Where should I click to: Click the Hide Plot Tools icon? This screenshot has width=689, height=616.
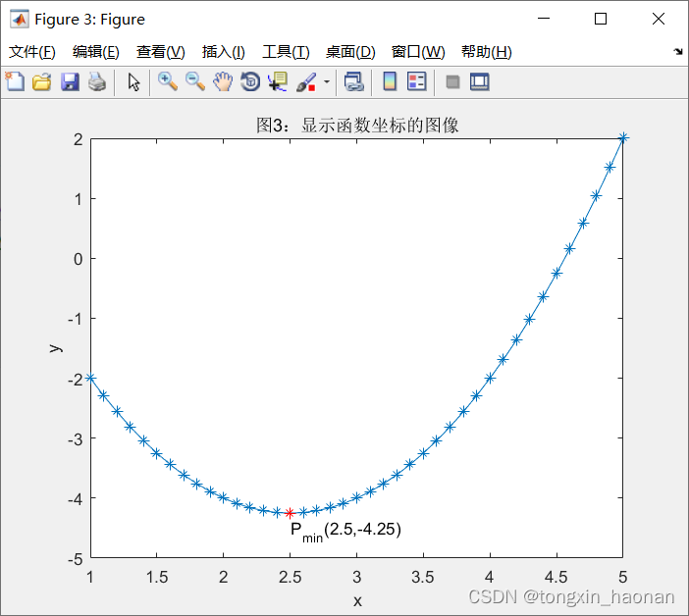coord(452,82)
